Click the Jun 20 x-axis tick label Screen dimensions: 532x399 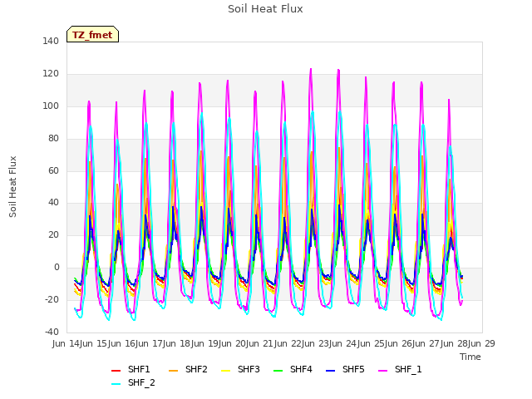pos(233,343)
